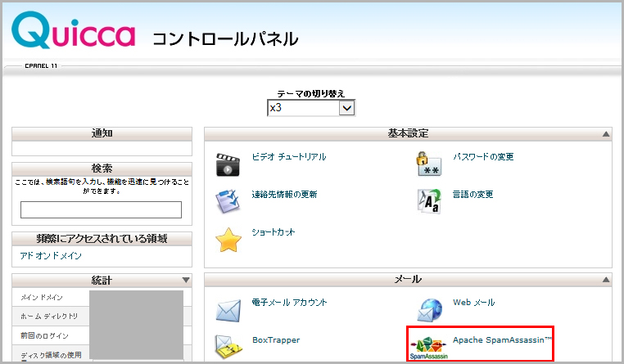The width and height of the screenshot is (624, 364).
Task: Collapse the メール section
Action: (x=605, y=281)
